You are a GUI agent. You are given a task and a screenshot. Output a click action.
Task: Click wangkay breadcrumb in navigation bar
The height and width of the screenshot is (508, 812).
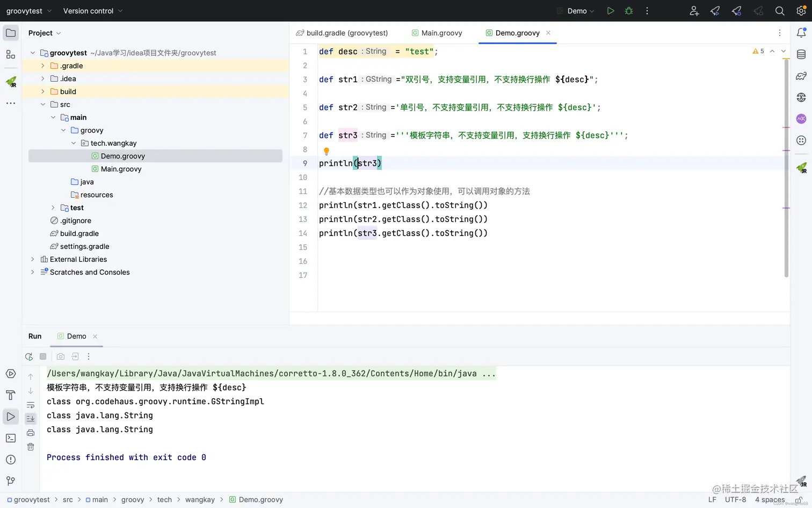pos(200,499)
